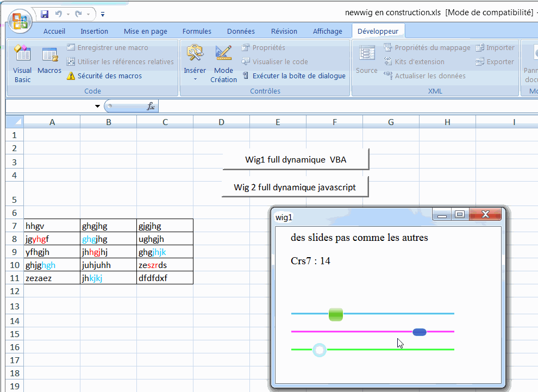
Task: Switch to the Accueil tab
Action: pos(54,31)
